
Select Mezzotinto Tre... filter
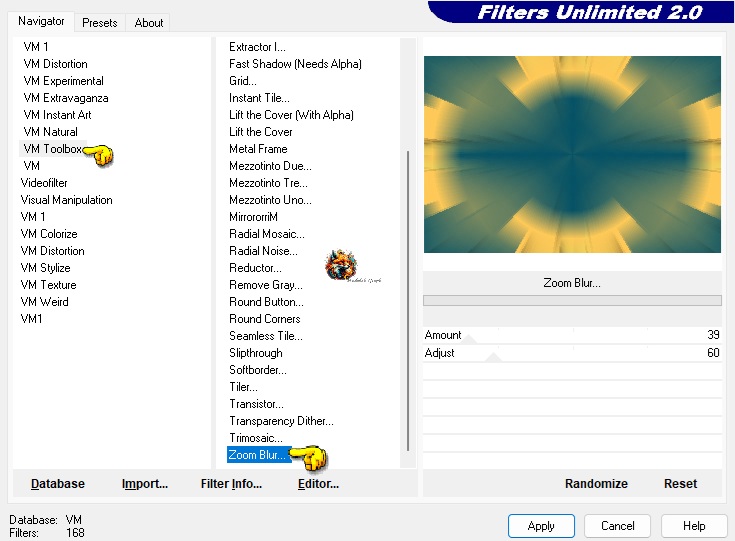point(268,183)
